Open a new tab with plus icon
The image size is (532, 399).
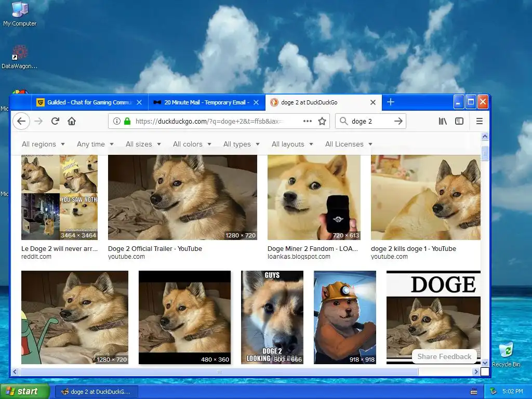pos(391,102)
